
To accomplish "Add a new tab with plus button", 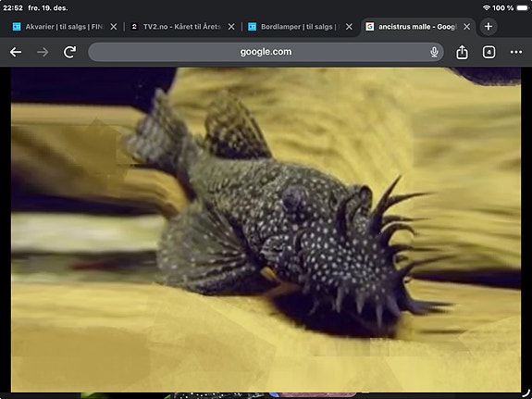I will pyautogui.click(x=489, y=27).
